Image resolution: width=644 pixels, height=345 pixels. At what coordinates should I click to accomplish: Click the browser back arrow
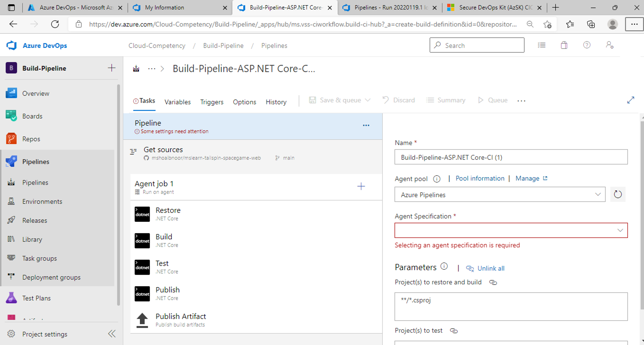13,24
